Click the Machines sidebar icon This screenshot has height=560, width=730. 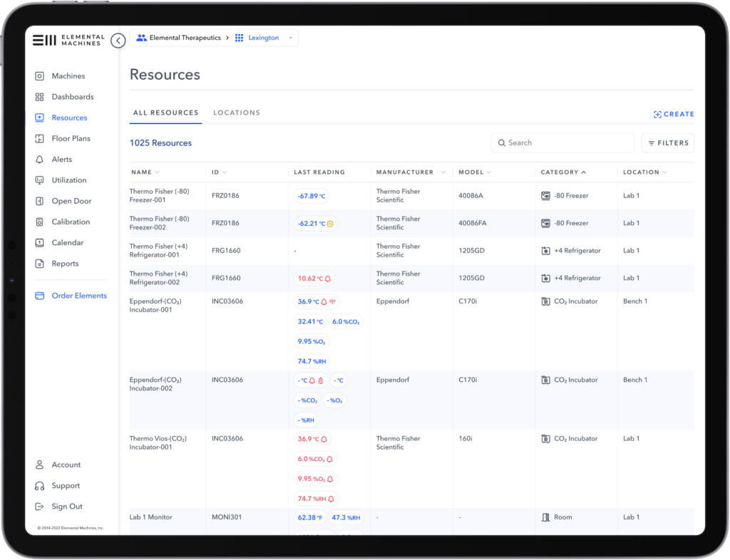40,76
